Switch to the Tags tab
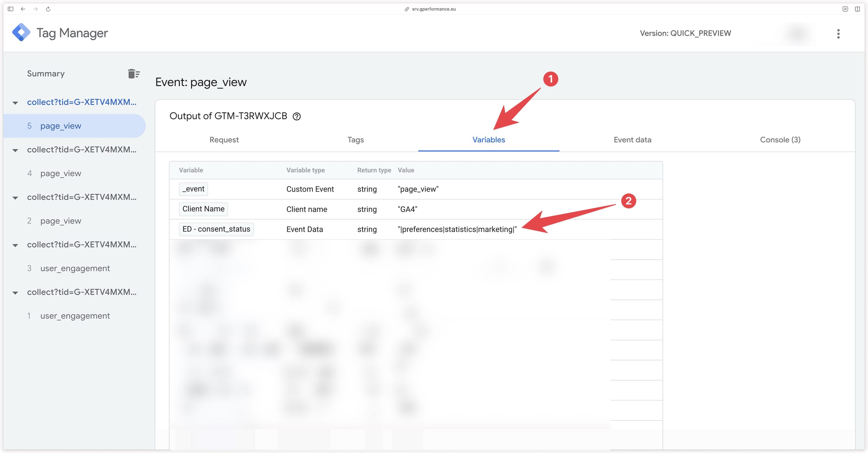The width and height of the screenshot is (868, 453). point(356,140)
